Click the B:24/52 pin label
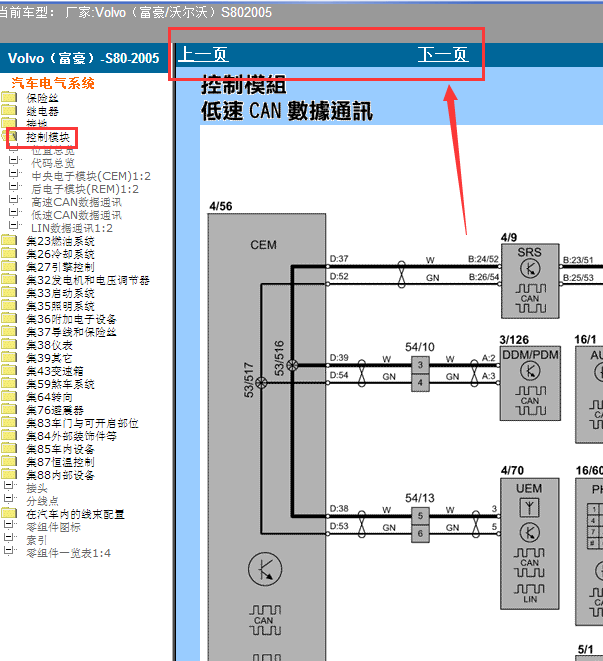The width and height of the screenshot is (603, 661). pyautogui.click(x=483, y=259)
